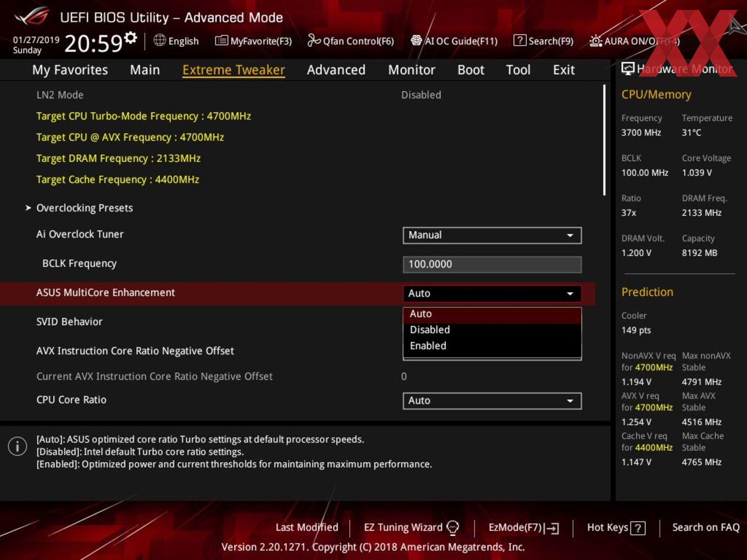The image size is (747, 560).
Task: Open Extreme Tweaker tab
Action: [233, 70]
